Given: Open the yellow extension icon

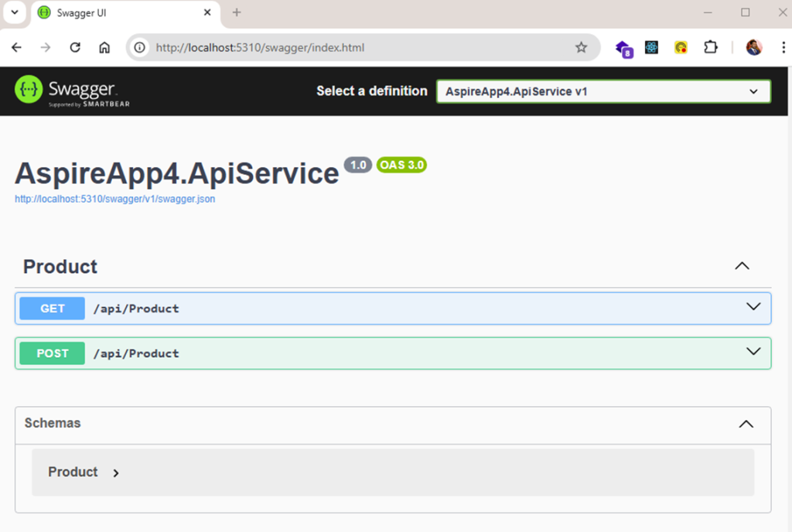Looking at the screenshot, I should point(681,47).
